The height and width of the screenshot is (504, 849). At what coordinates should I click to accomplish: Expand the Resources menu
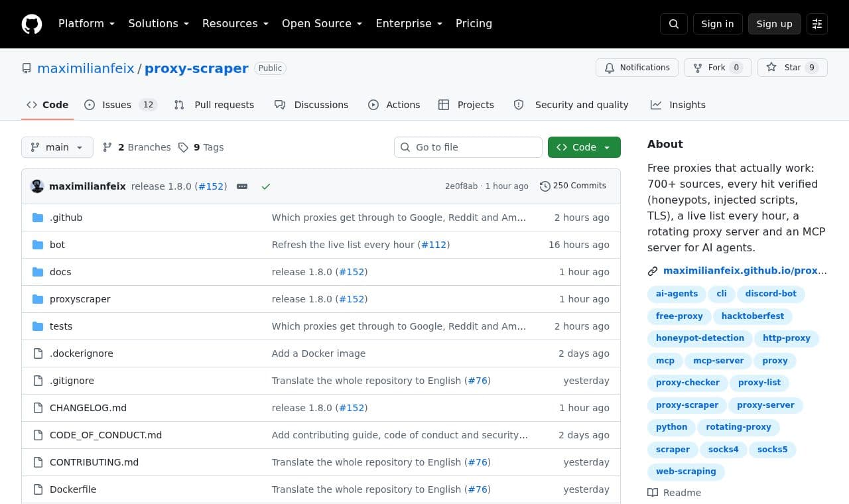pos(235,24)
